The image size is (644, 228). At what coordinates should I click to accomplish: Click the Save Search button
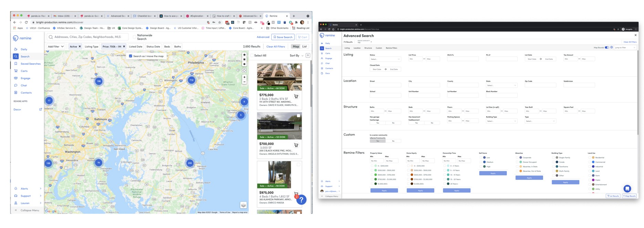click(283, 37)
